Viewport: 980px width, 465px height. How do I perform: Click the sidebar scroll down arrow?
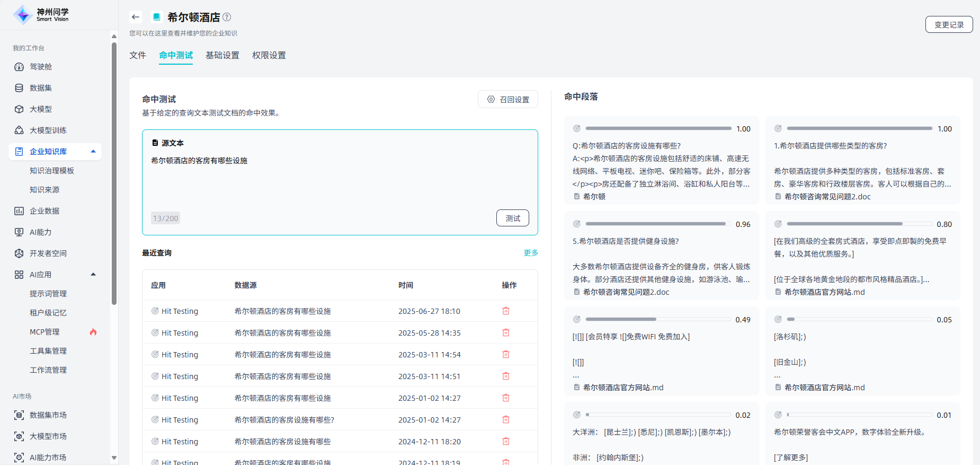(114, 458)
